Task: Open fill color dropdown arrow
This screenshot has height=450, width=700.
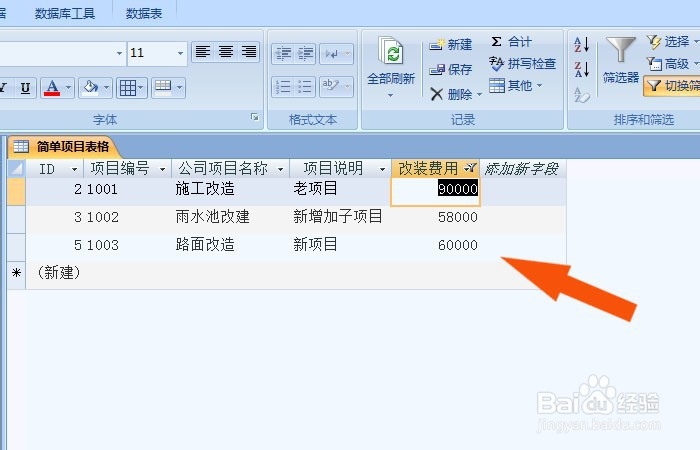Action: (107, 88)
